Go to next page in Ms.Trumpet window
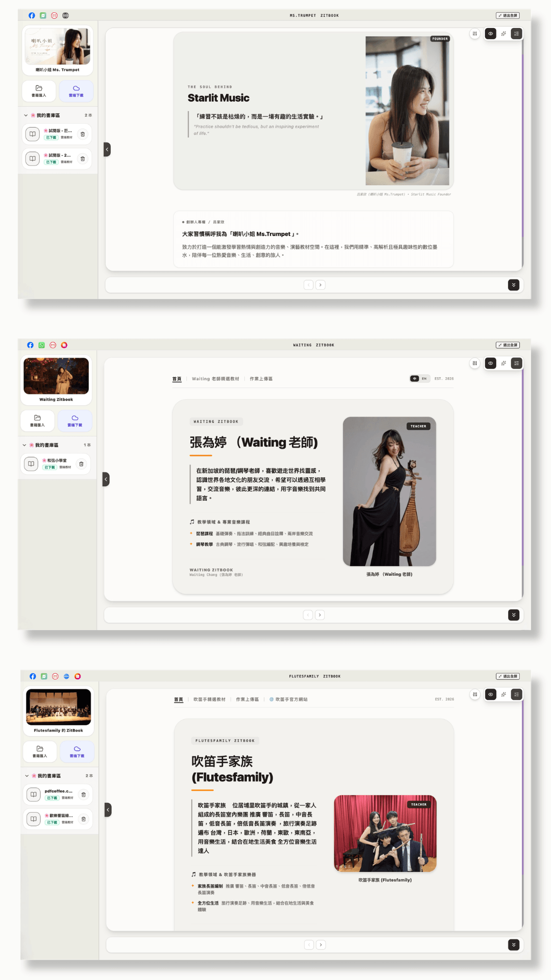This screenshot has width=551, height=980. (320, 285)
